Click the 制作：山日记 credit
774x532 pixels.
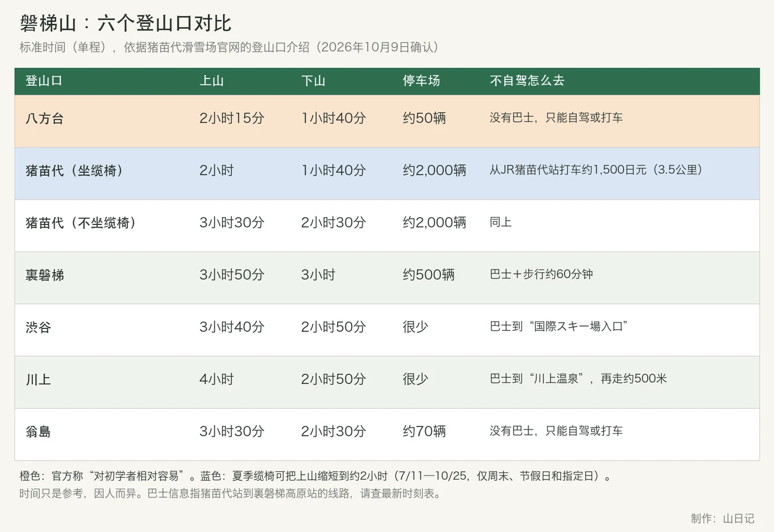point(722,518)
